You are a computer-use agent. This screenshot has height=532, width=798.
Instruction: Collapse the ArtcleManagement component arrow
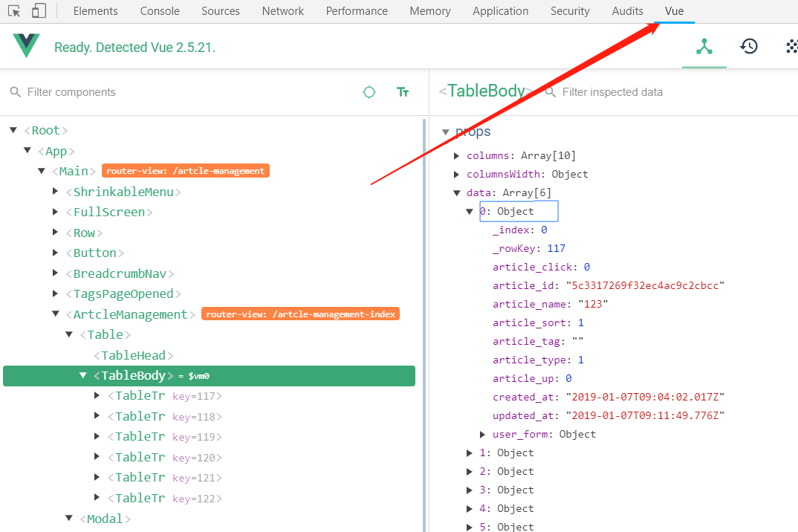coord(56,314)
